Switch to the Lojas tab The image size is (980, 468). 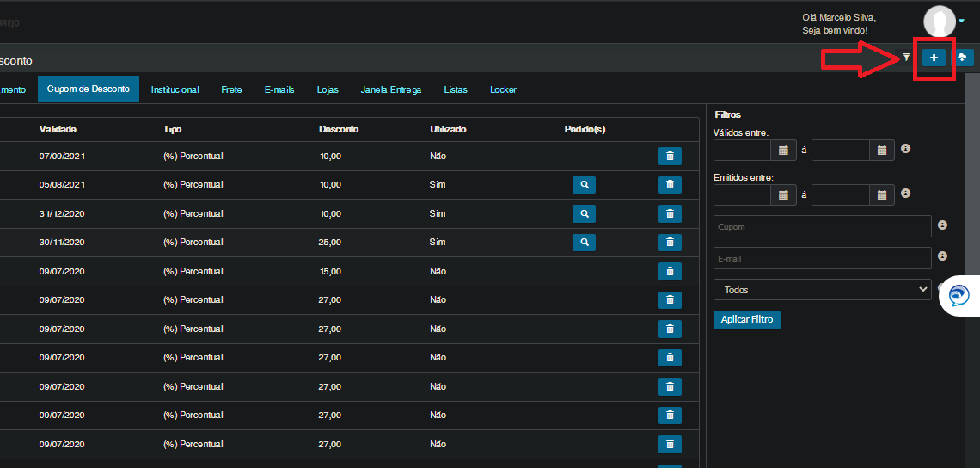point(328,89)
